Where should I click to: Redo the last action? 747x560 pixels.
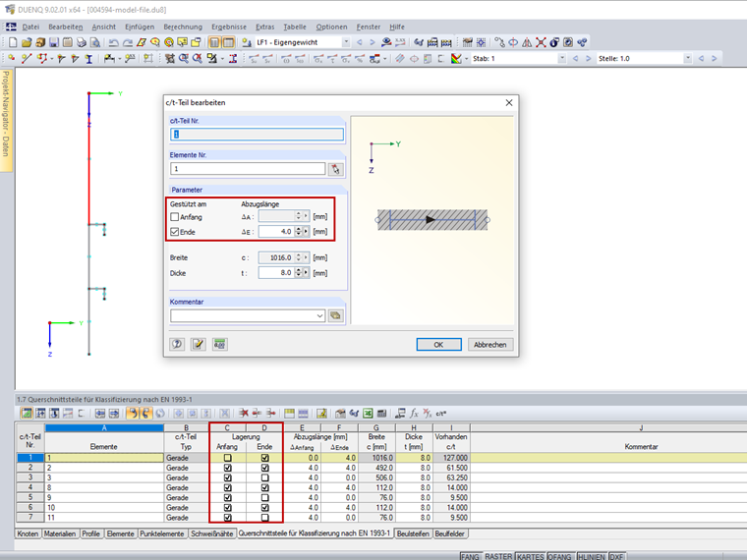pos(127,42)
